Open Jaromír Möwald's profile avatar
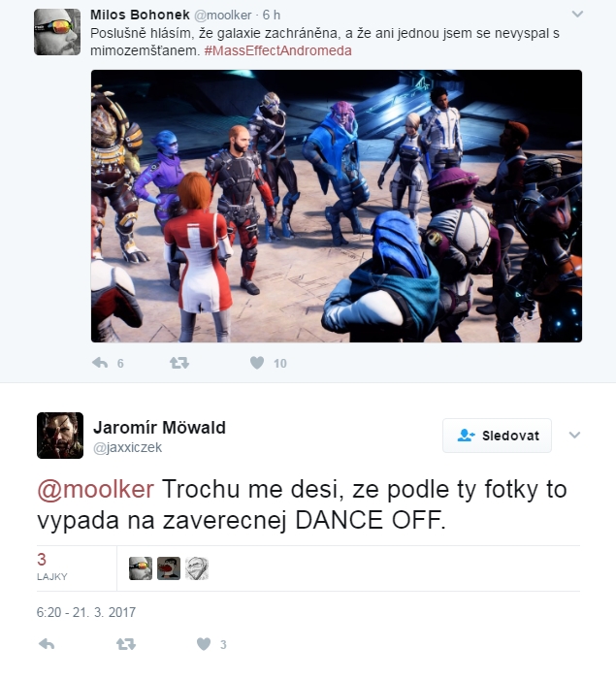This screenshot has width=616, height=680. [x=60, y=436]
